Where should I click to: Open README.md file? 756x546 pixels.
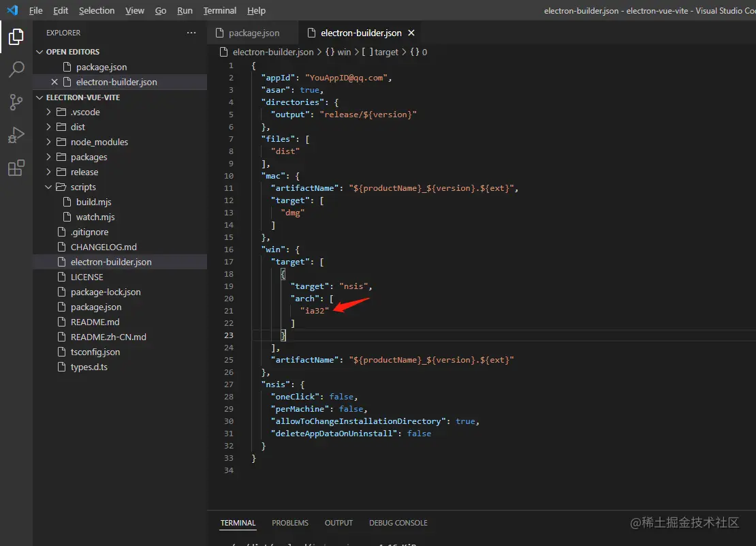[120, 322]
